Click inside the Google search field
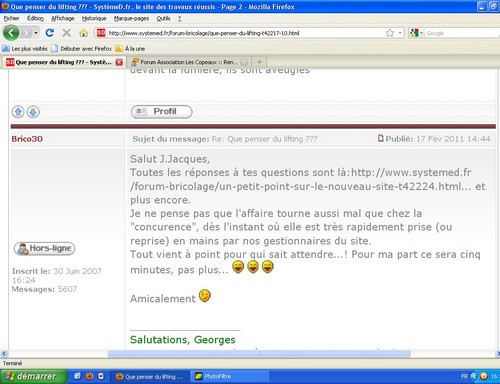 point(463,33)
